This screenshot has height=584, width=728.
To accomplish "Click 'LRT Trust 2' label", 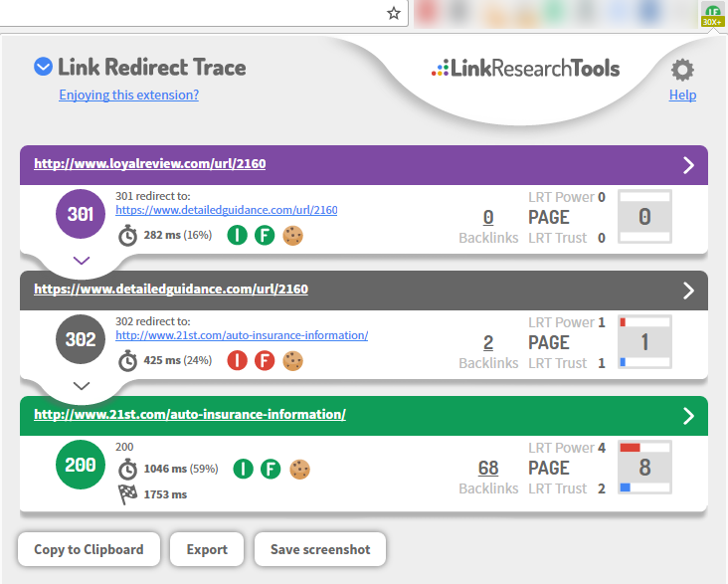I will [567, 488].
